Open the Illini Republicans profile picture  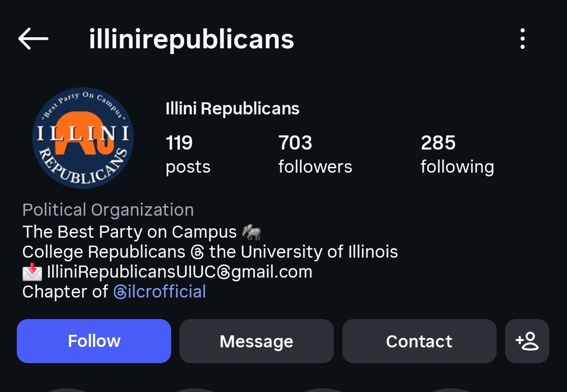pyautogui.click(x=83, y=138)
